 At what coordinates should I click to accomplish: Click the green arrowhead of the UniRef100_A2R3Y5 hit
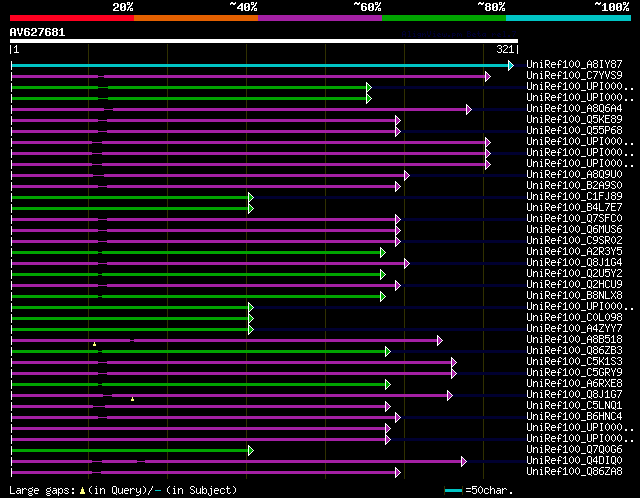(x=382, y=253)
